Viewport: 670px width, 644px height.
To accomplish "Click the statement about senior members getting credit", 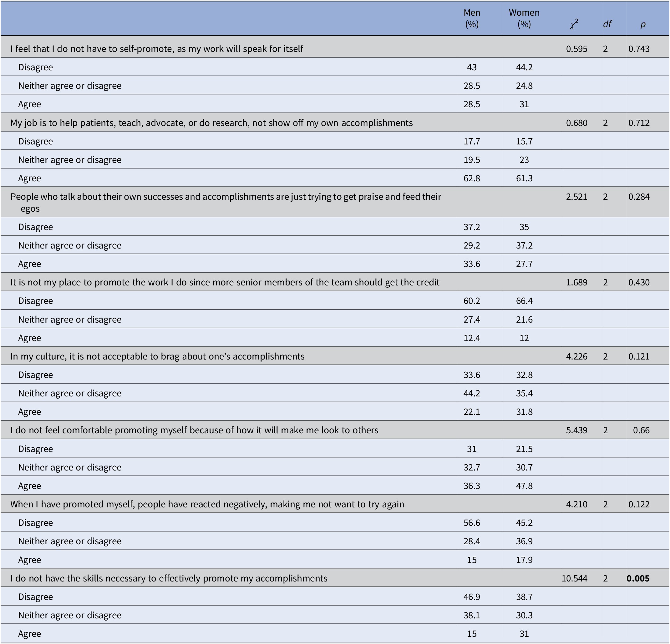I will point(225,283).
